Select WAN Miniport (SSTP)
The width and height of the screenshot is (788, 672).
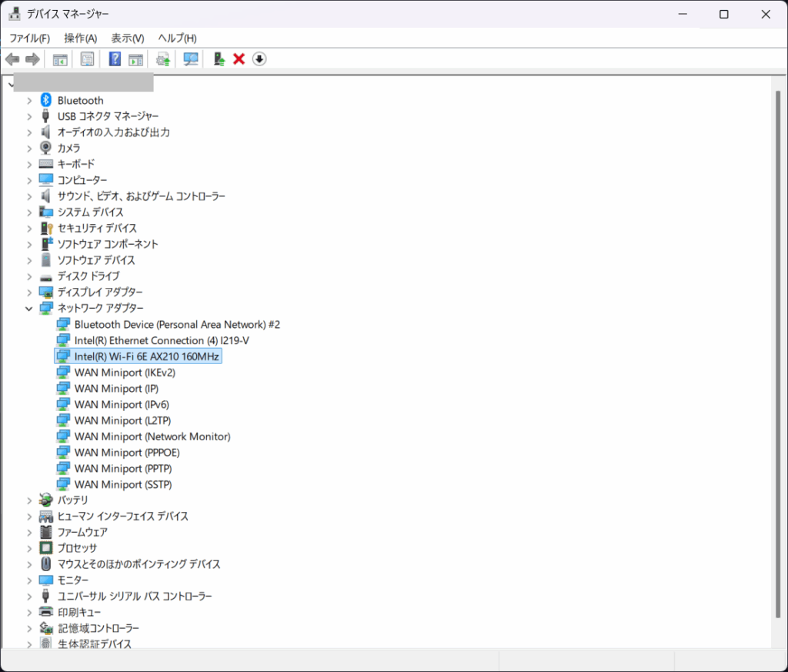click(x=122, y=484)
